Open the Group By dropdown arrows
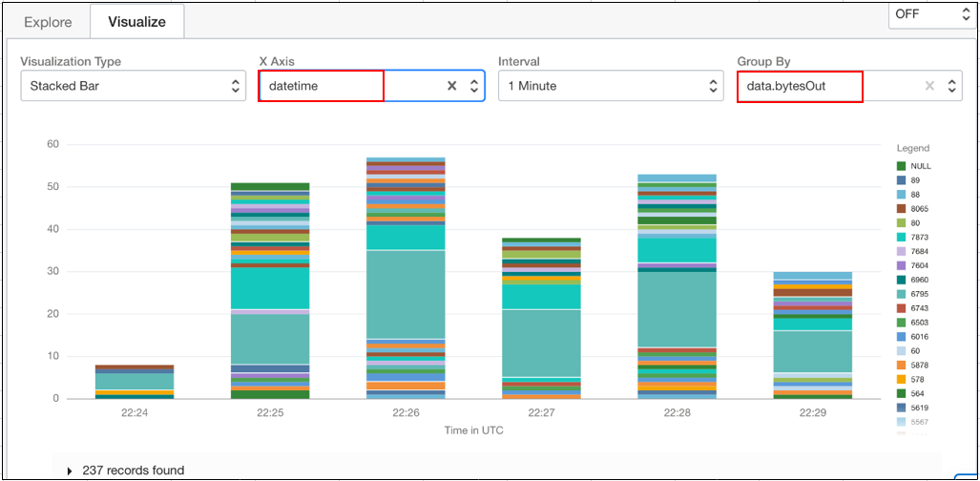Screen dimensions: 980x481 point(951,86)
